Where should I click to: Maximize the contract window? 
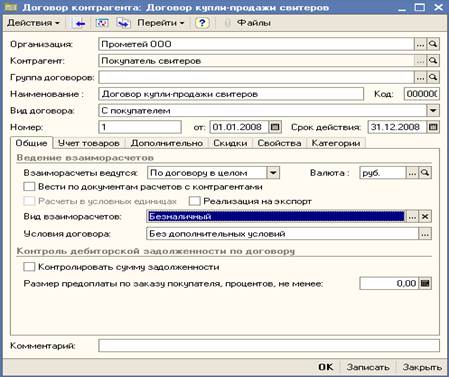(420, 7)
